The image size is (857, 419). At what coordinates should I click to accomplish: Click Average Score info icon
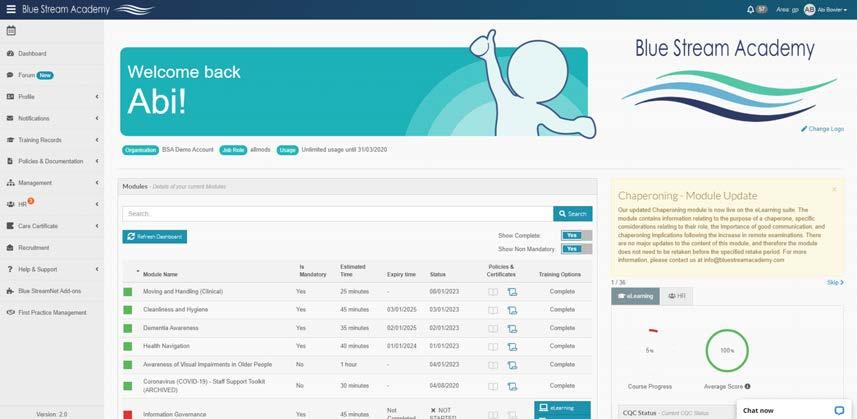coord(747,386)
